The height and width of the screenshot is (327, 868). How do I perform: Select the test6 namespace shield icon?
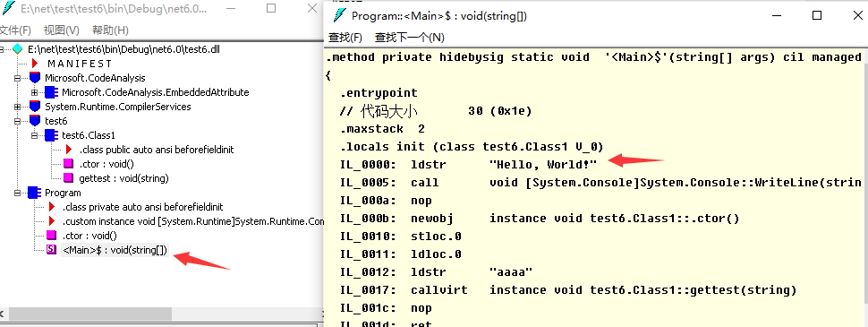click(x=35, y=121)
